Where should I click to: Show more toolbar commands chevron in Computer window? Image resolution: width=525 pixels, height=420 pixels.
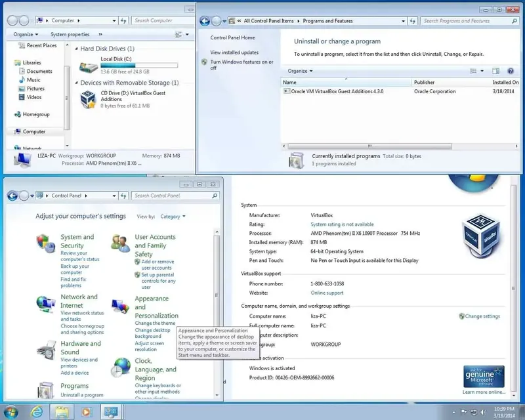[x=100, y=34]
